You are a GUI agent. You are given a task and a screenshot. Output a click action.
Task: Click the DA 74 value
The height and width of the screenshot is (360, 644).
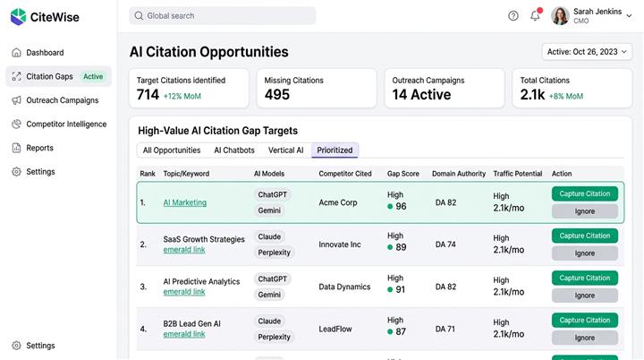tap(445, 244)
